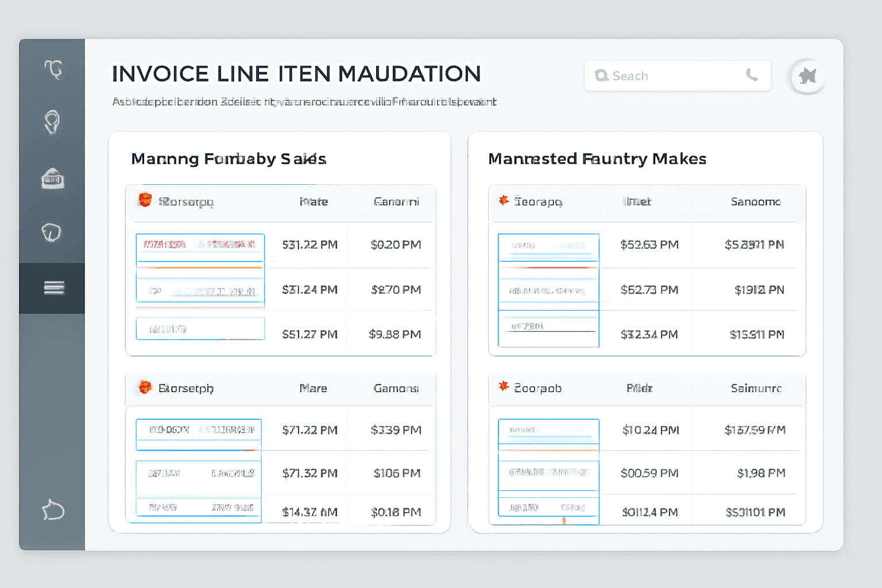
Task: Select the $52.73 PM cell
Action: [x=649, y=289]
